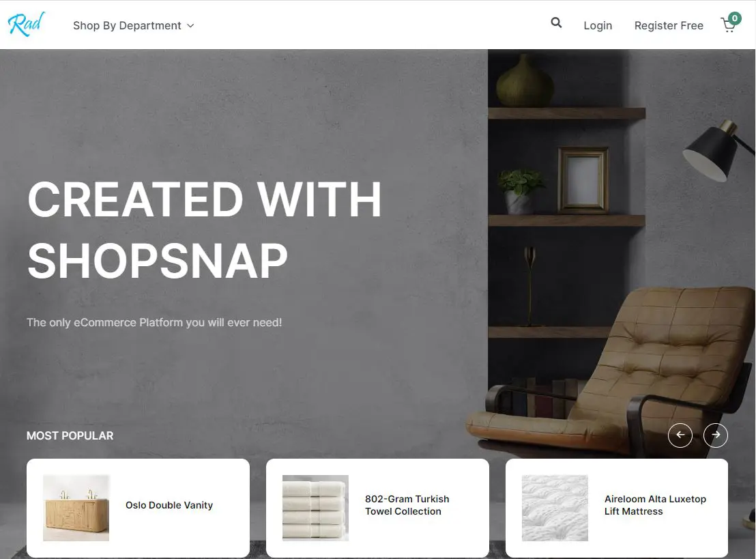Expand the Shop By Department chevron
This screenshot has height=559, width=756.
coord(190,25)
